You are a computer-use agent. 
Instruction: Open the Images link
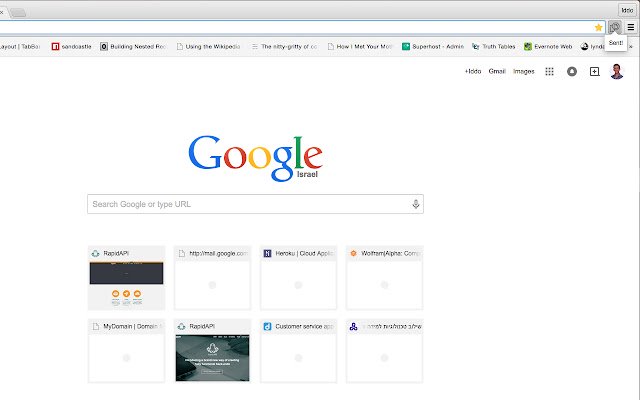click(x=524, y=71)
